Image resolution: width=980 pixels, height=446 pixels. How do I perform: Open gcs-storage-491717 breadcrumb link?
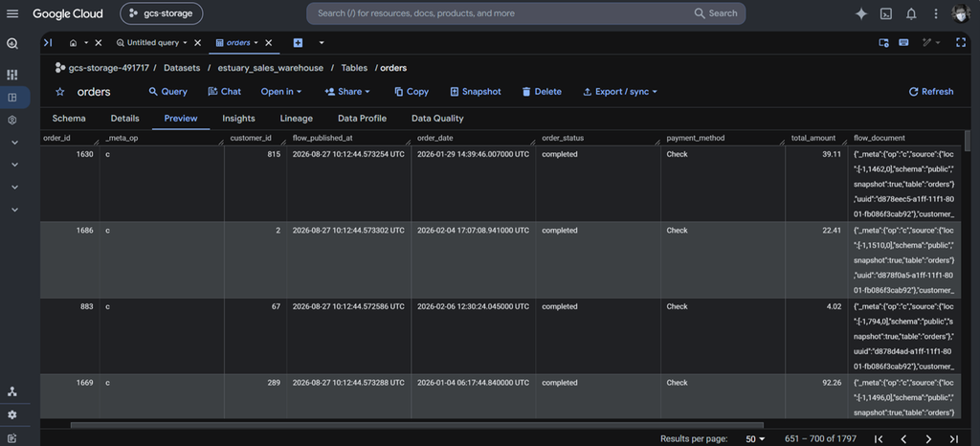[107, 68]
